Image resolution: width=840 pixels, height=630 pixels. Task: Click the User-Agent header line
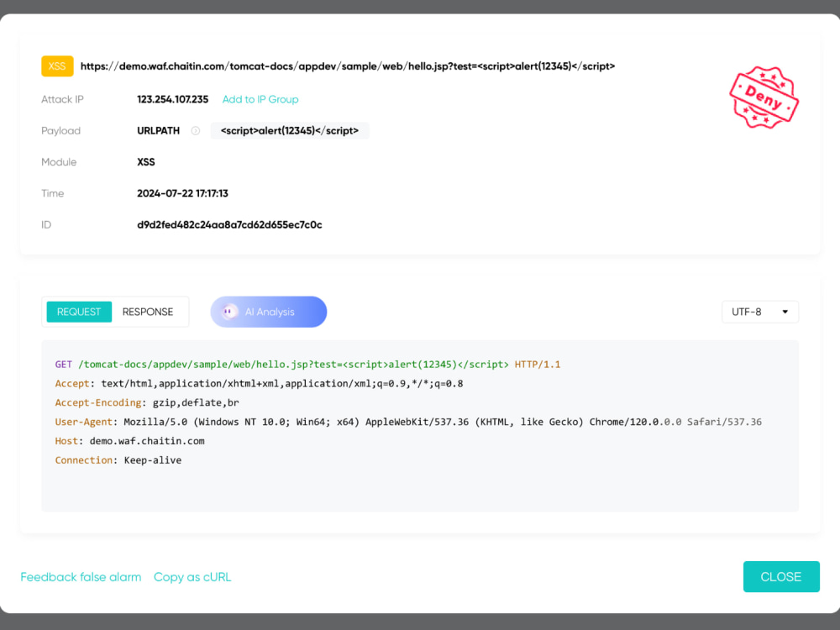pyautogui.click(x=408, y=422)
